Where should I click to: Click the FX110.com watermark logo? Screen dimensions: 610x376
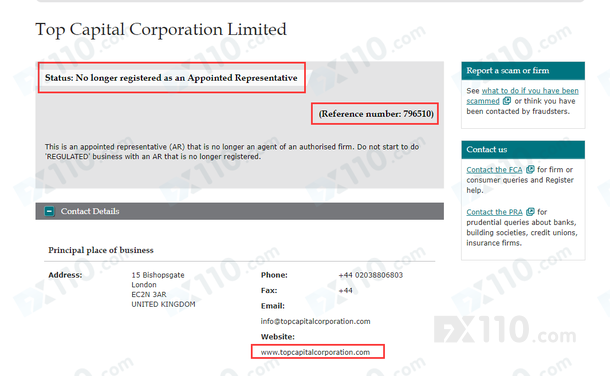pyautogui.click(x=505, y=330)
